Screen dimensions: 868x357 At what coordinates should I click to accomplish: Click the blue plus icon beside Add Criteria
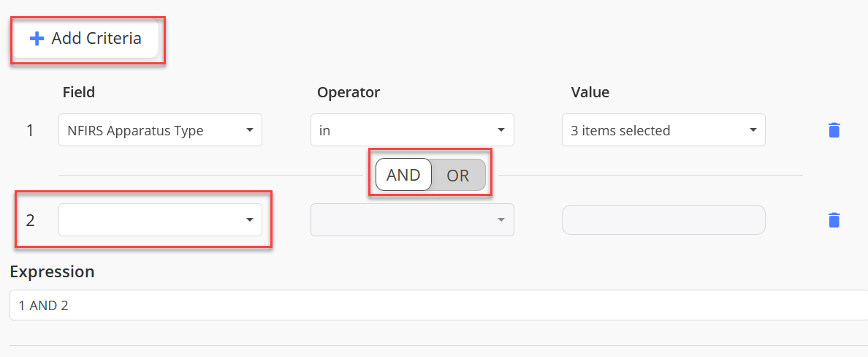[37, 38]
